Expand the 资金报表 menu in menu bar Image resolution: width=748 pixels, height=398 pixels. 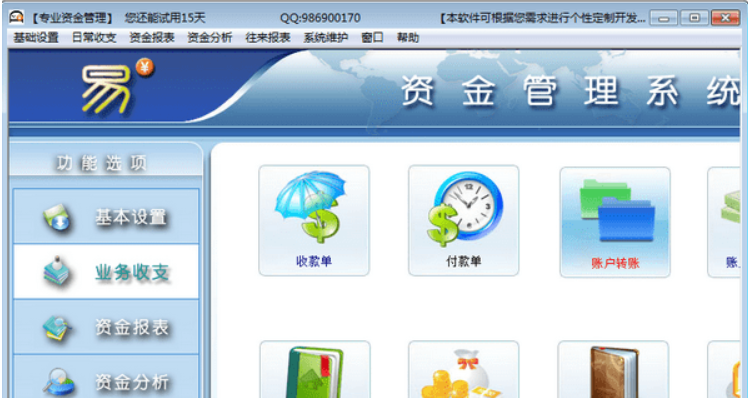[152, 38]
